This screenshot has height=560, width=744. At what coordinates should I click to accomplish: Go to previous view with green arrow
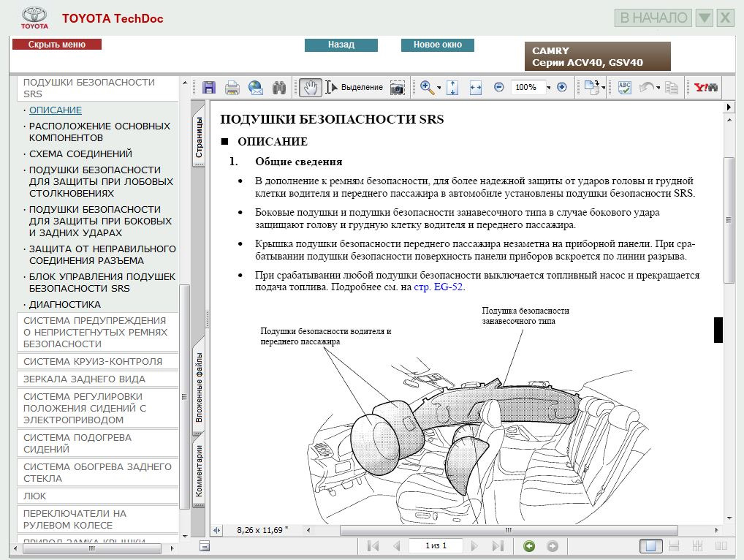point(529,546)
